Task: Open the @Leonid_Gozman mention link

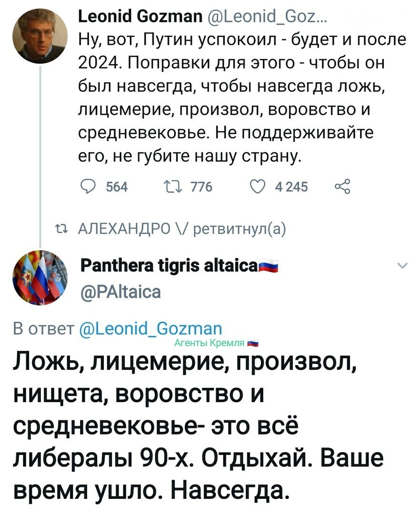Action: point(151,328)
